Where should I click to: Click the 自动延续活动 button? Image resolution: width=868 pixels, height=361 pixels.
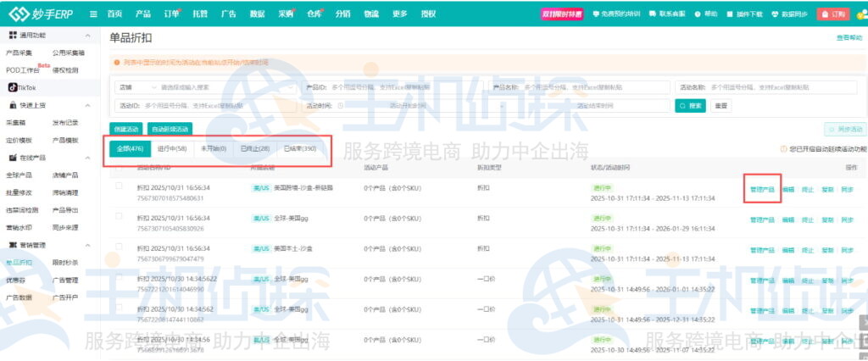click(x=170, y=129)
